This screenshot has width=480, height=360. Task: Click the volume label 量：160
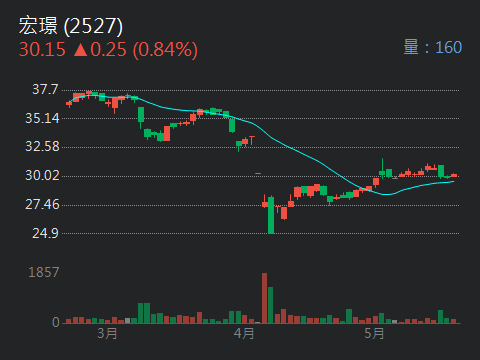tap(433, 47)
